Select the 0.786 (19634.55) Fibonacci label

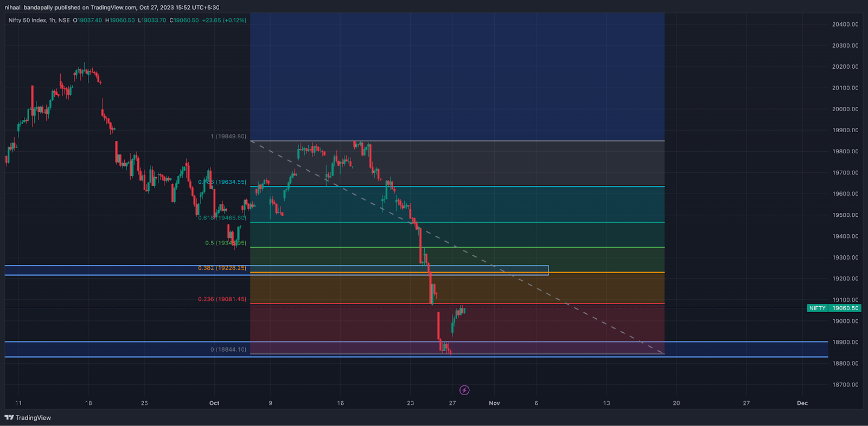222,182
